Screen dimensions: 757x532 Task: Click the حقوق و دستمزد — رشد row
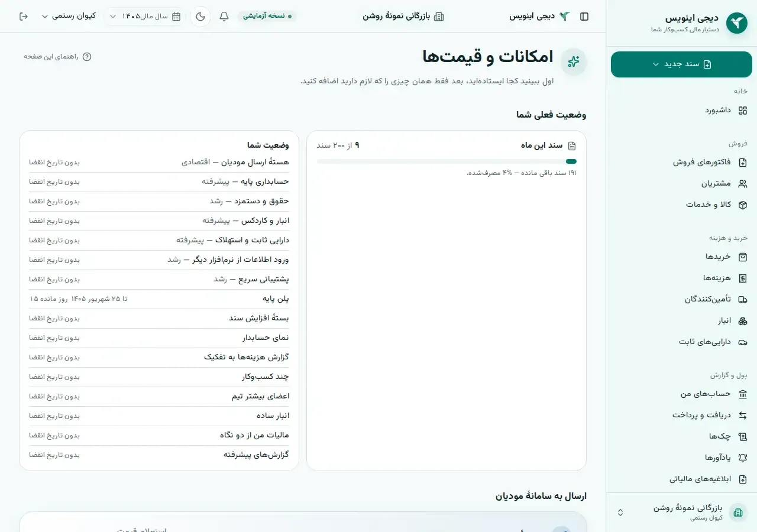click(159, 202)
